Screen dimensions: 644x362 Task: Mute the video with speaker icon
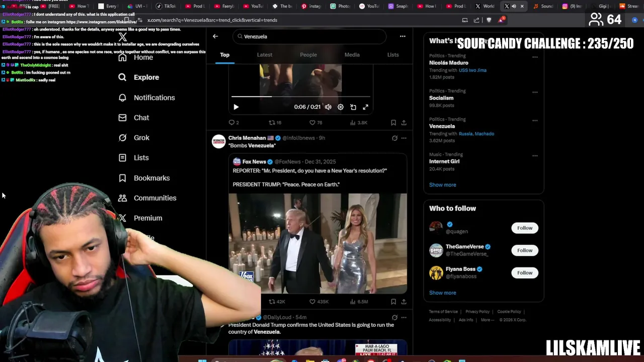[x=328, y=107]
